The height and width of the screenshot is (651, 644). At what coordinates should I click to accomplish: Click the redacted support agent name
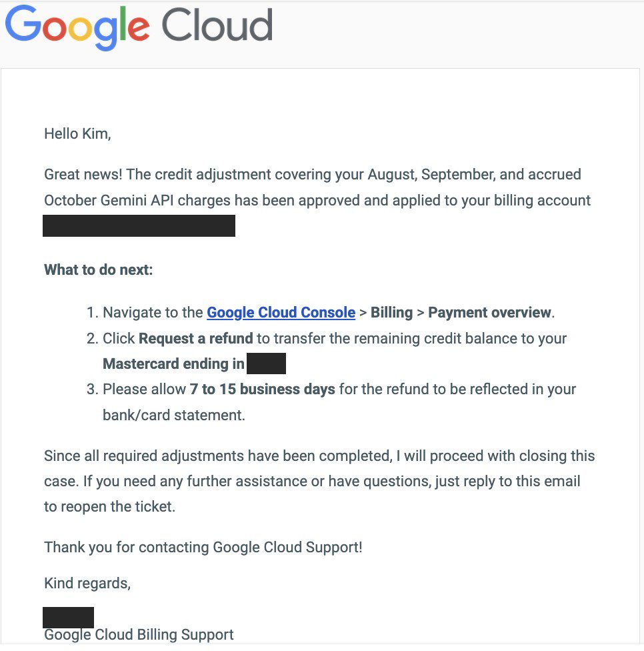click(68, 618)
